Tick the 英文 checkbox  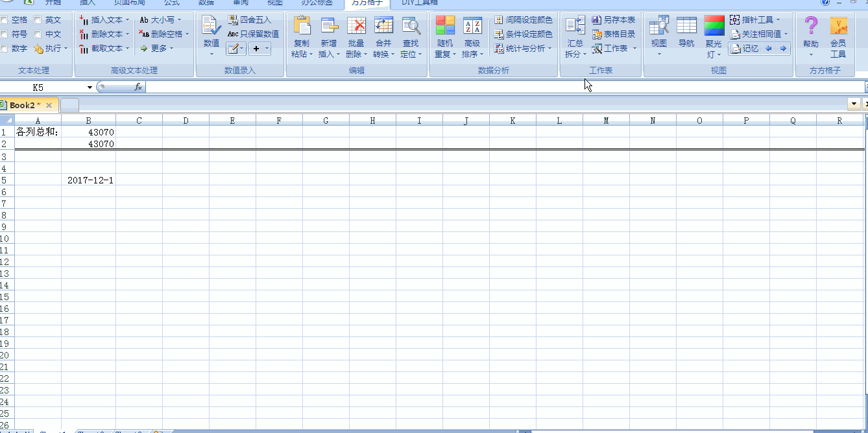pyautogui.click(x=38, y=20)
